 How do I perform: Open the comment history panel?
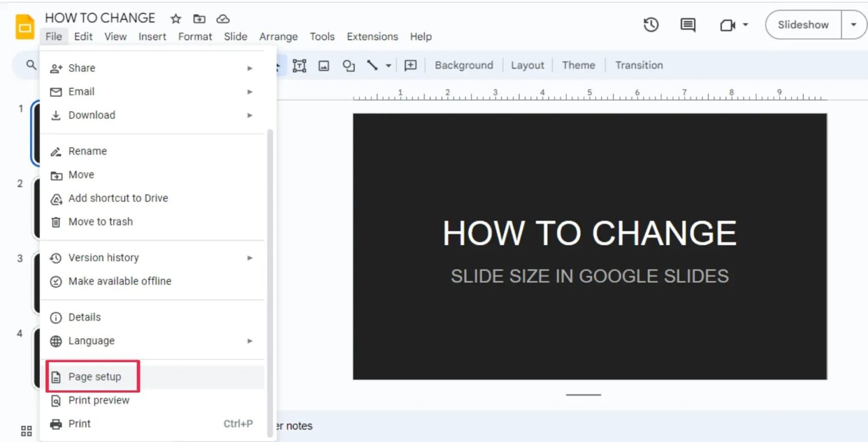click(687, 25)
